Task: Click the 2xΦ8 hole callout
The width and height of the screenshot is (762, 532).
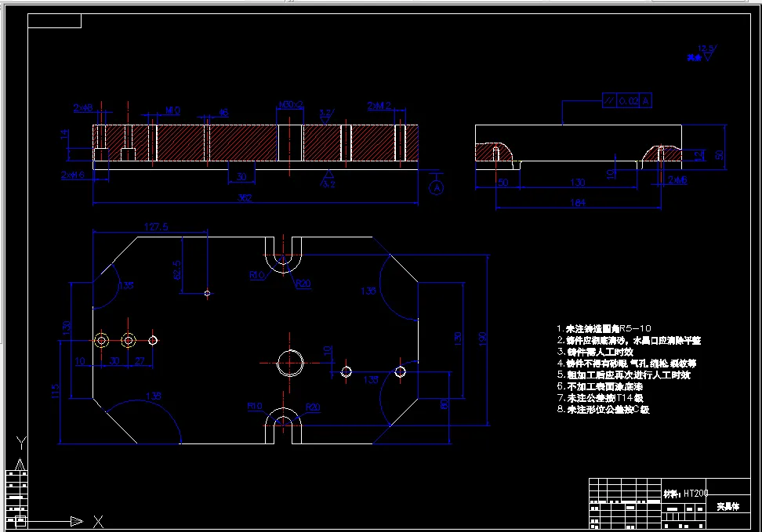Action: (x=83, y=108)
